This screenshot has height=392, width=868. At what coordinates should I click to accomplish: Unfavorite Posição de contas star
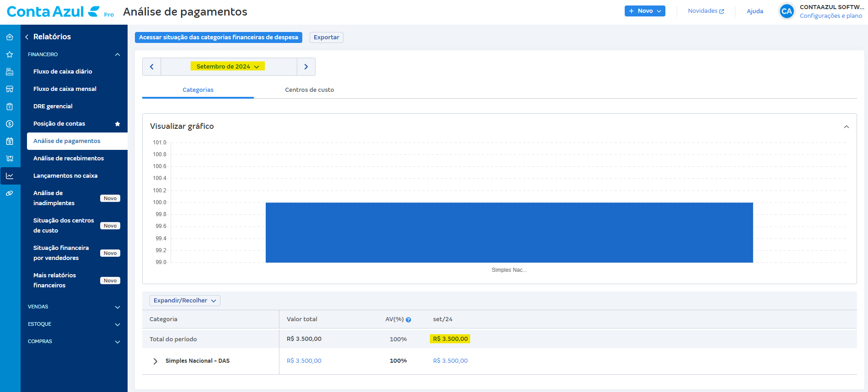(x=118, y=124)
